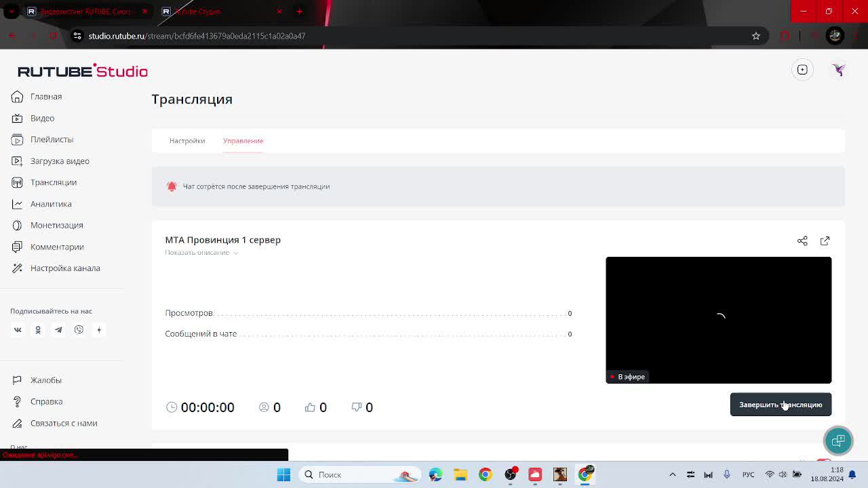The height and width of the screenshot is (488, 868).
Task: Open the user profile avatar in header
Action: click(x=839, y=70)
